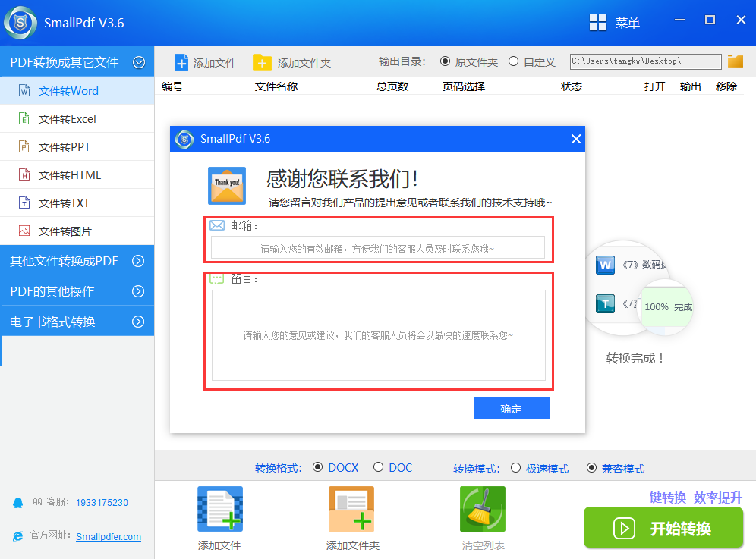756x559 pixels.
Task: Click the output directory path field
Action: click(x=646, y=61)
